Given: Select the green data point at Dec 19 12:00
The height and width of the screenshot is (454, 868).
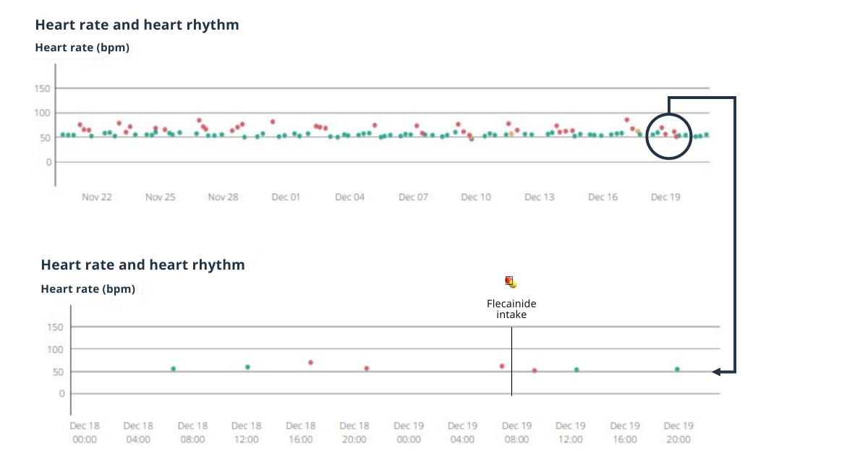Looking at the screenshot, I should click(576, 369).
